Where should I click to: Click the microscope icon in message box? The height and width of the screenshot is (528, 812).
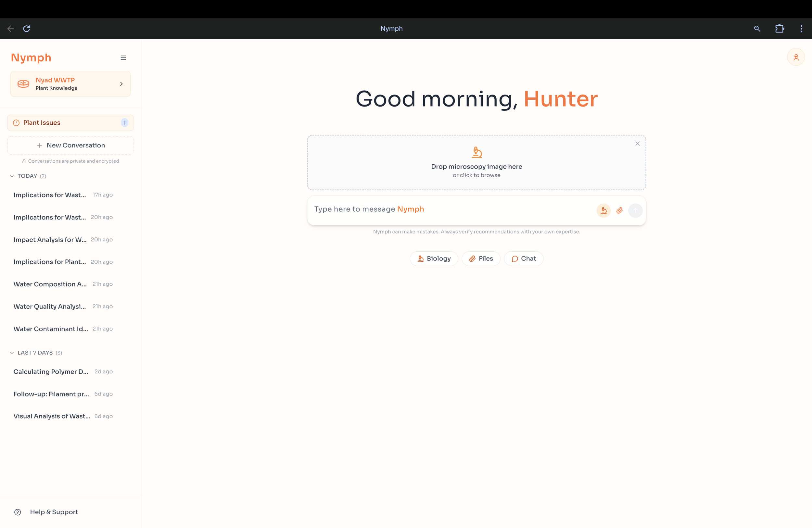603,210
